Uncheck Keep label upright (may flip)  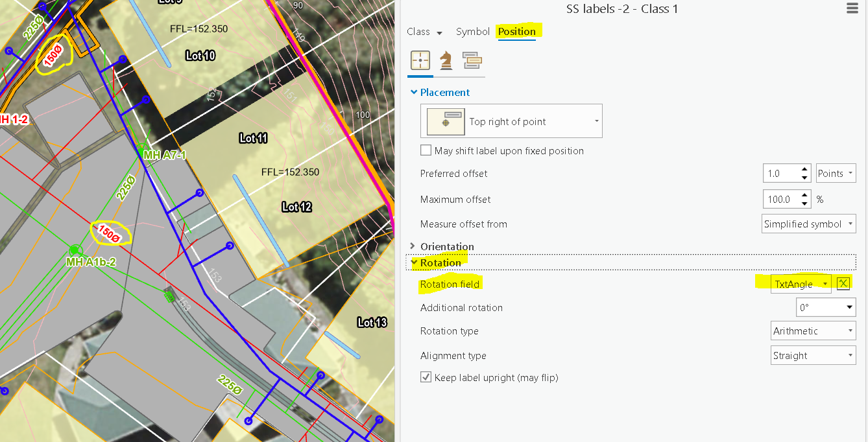(x=426, y=377)
